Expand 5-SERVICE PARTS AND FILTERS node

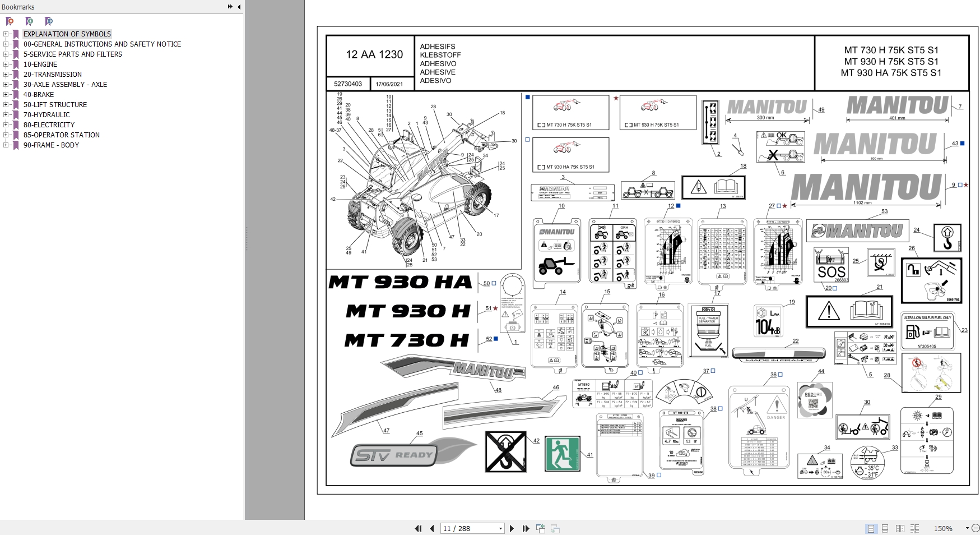(6, 54)
